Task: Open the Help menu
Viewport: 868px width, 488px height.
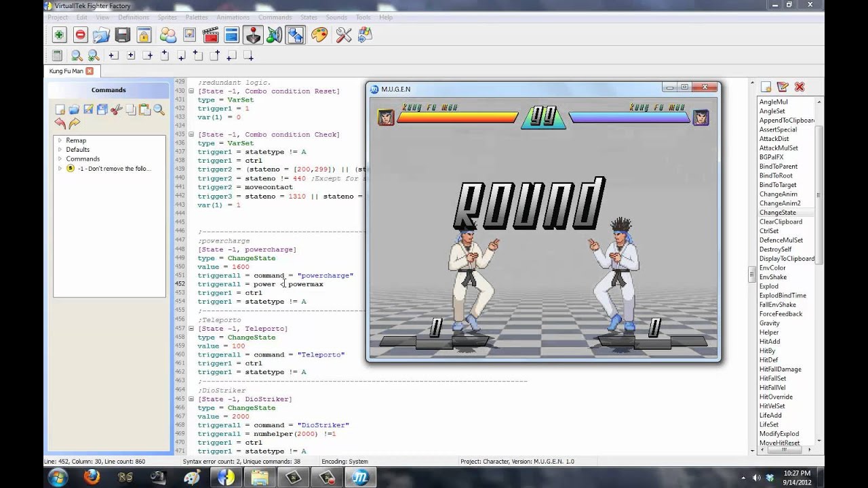Action: tap(386, 17)
